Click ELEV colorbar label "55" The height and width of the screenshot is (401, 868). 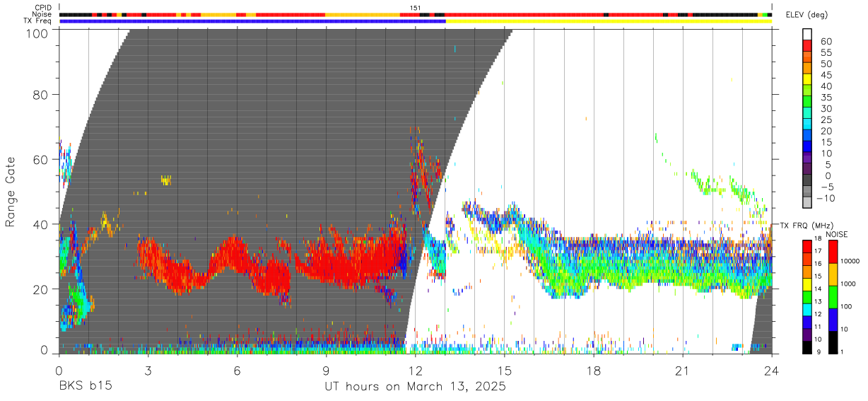(x=826, y=53)
